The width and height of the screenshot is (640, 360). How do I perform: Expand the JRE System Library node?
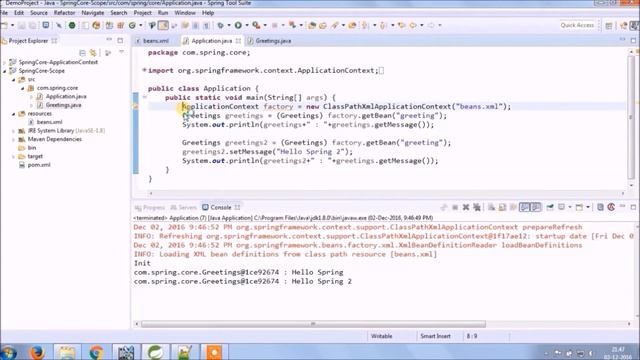[13, 131]
